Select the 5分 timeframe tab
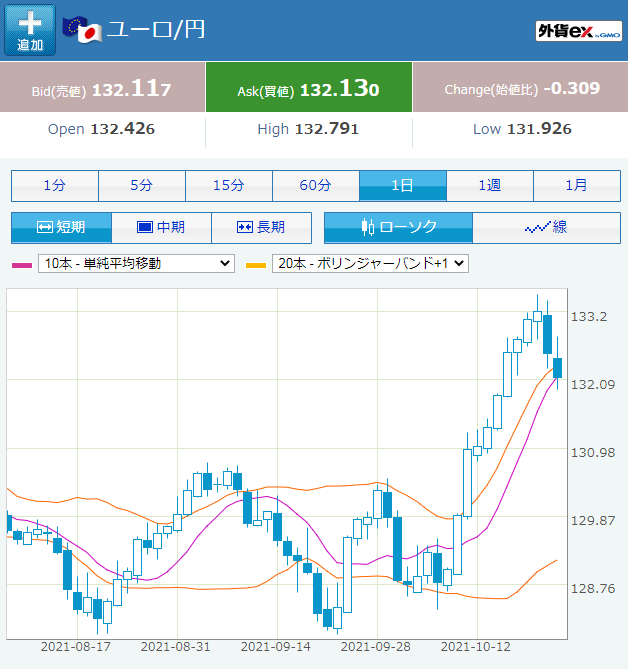 tap(142, 186)
